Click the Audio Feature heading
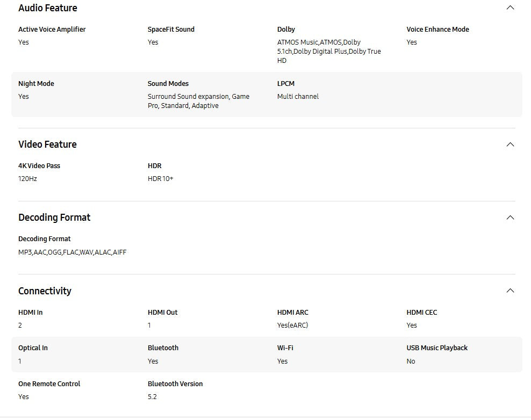 coord(48,8)
